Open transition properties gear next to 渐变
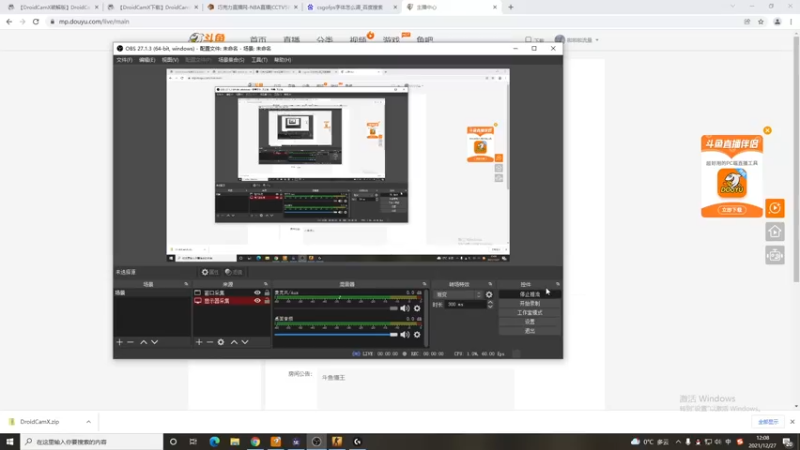 click(489, 294)
